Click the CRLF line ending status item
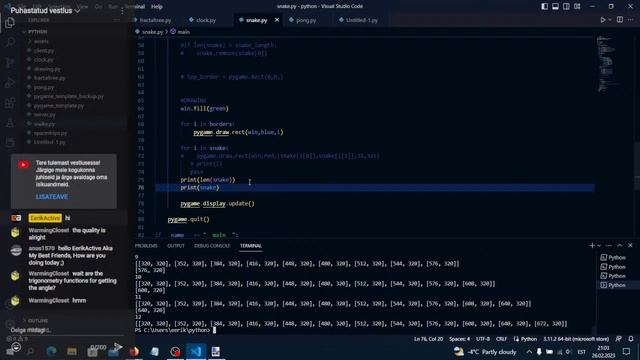Image resolution: width=640 pixels, height=360 pixels. pos(501,339)
